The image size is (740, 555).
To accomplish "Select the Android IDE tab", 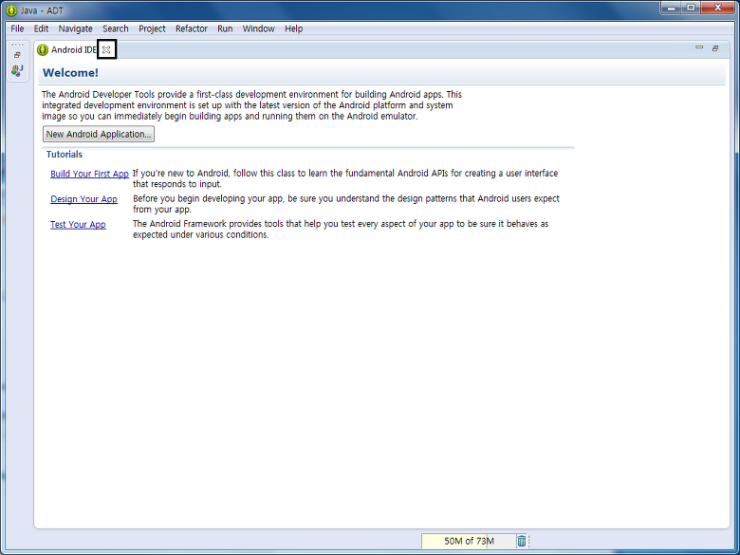I will click(x=73, y=50).
